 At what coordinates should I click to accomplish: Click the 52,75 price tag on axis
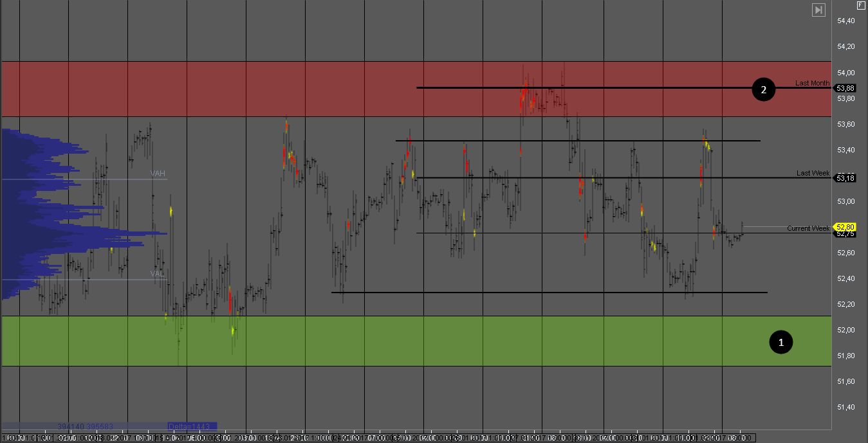(x=845, y=234)
